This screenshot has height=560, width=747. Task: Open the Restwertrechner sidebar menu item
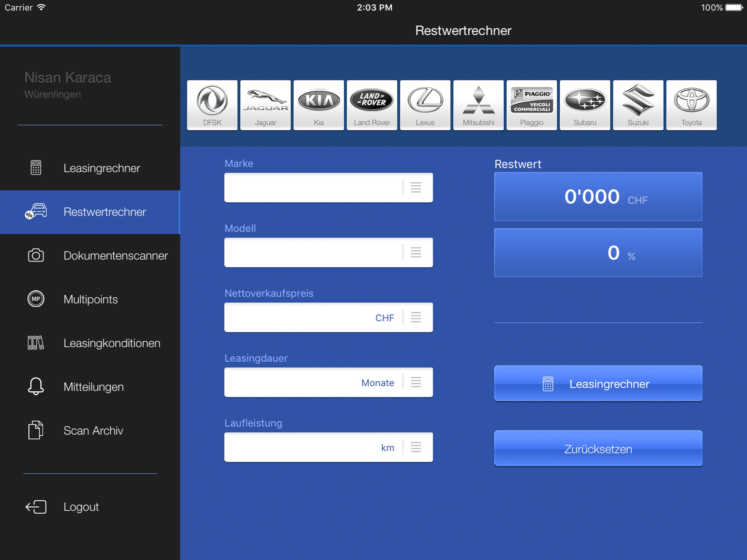coord(90,212)
